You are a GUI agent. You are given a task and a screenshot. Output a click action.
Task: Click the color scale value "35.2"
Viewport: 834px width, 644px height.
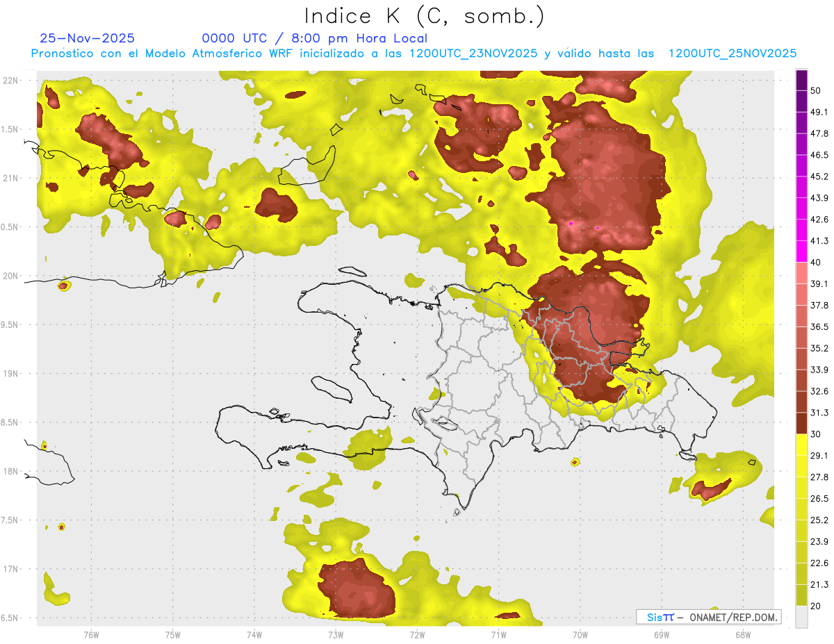pos(819,348)
